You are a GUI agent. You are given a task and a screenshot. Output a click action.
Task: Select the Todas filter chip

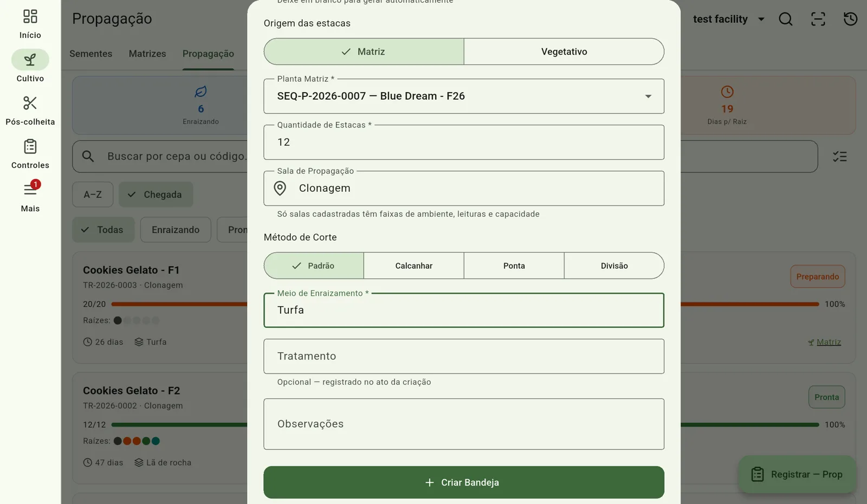pos(103,230)
